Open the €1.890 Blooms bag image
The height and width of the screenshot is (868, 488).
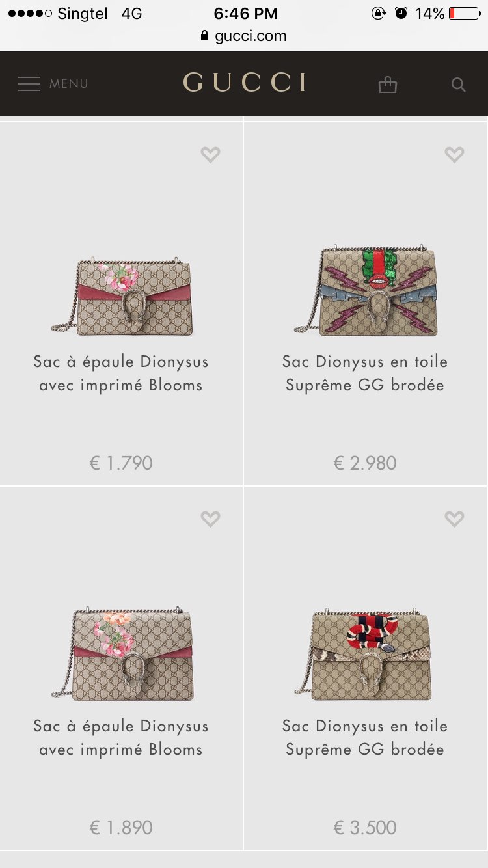[122, 655]
